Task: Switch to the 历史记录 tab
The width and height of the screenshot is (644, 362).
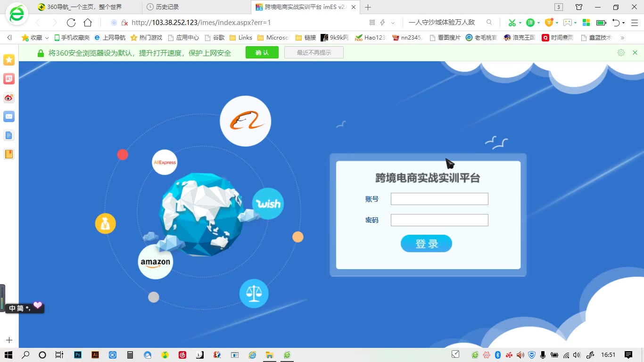Action: [x=197, y=7]
